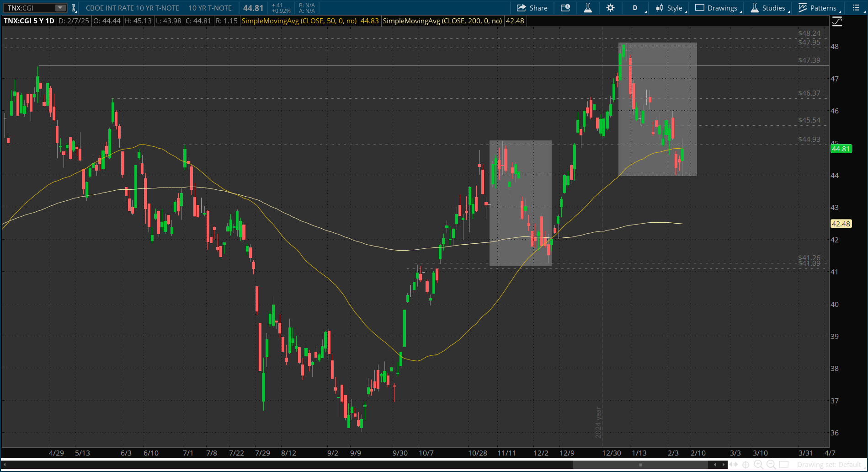Click the rectangle zoom selection icon
868x472 pixels.
point(784,465)
